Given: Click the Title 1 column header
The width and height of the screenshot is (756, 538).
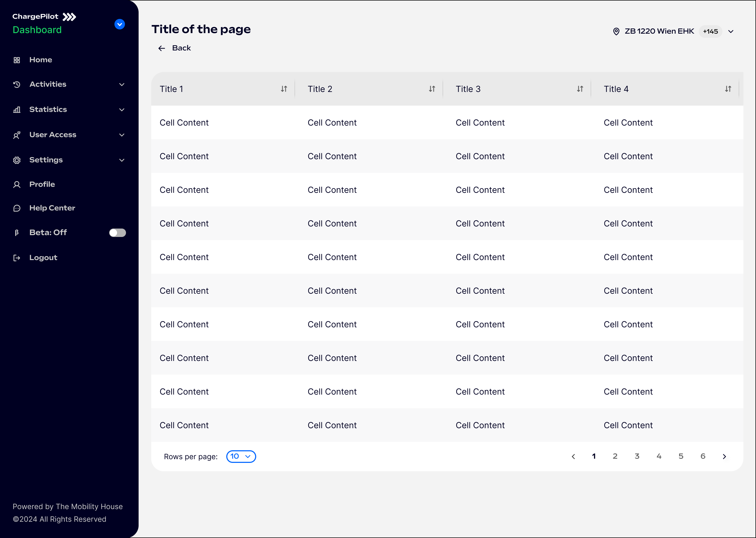Looking at the screenshot, I should click(171, 89).
